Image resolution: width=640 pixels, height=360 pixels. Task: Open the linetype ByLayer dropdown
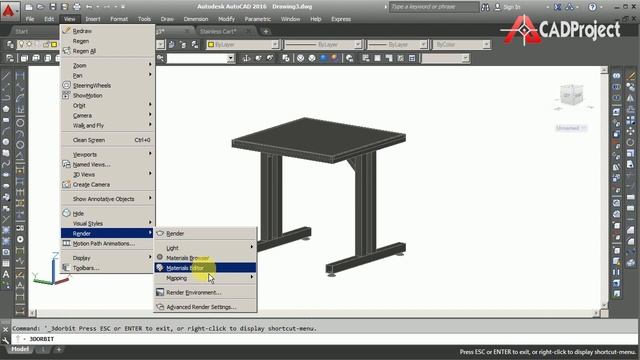point(322,44)
